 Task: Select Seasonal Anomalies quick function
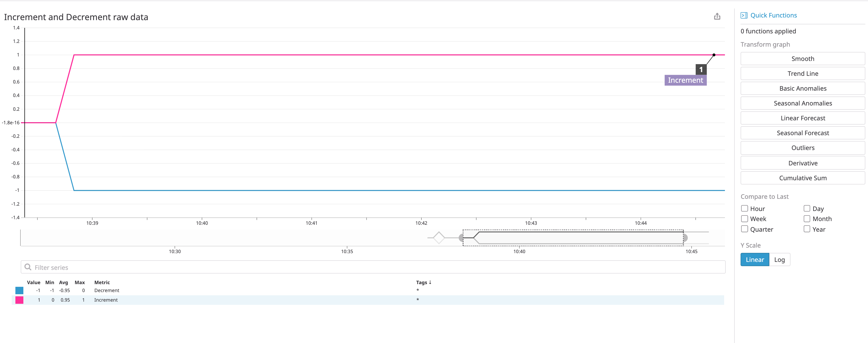click(x=802, y=103)
